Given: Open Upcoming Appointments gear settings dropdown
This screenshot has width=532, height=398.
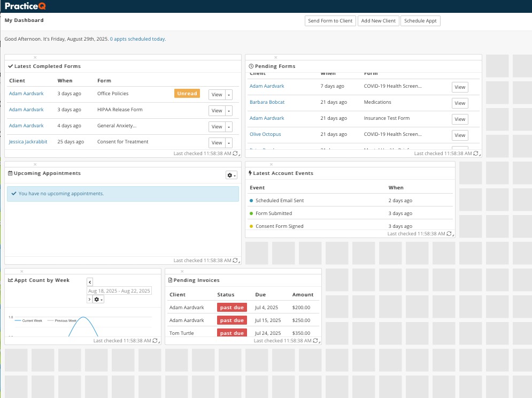Looking at the screenshot, I should [232, 175].
